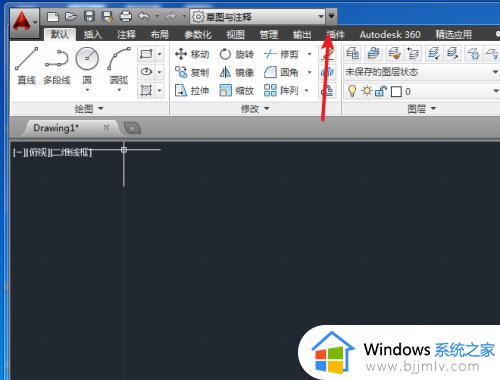Open the workspace dropdown 草图与注释
The image size is (500, 380).
coord(257,16)
